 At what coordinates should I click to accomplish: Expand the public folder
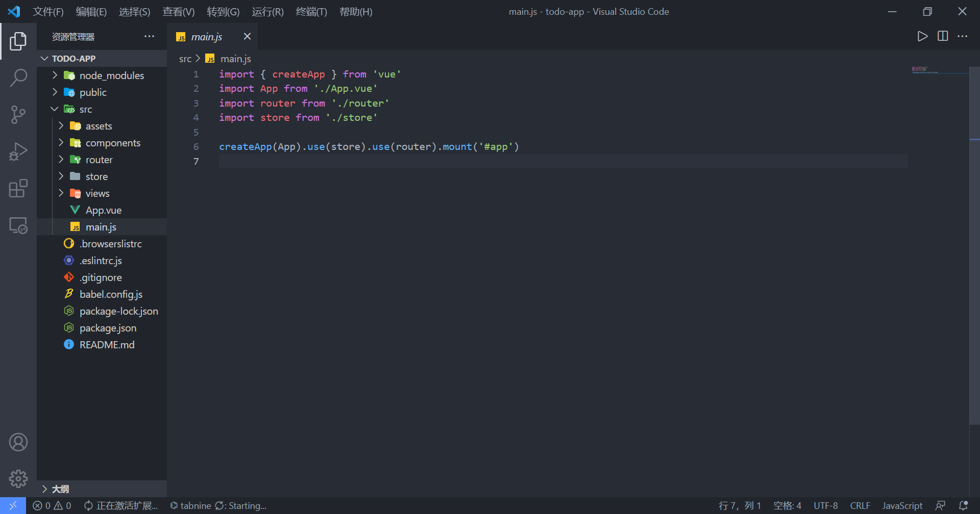click(x=102, y=92)
